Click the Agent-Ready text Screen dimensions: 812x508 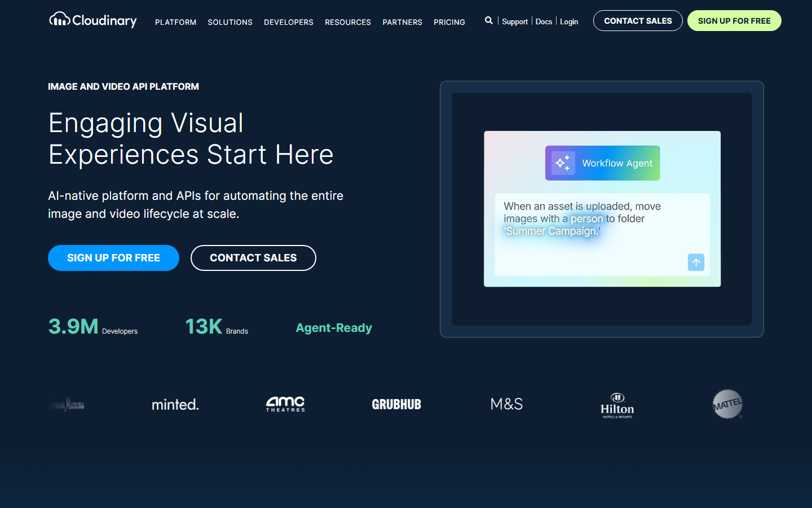coord(334,328)
